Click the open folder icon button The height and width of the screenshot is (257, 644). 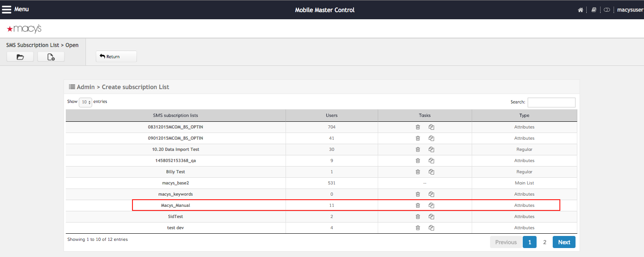coord(20,57)
